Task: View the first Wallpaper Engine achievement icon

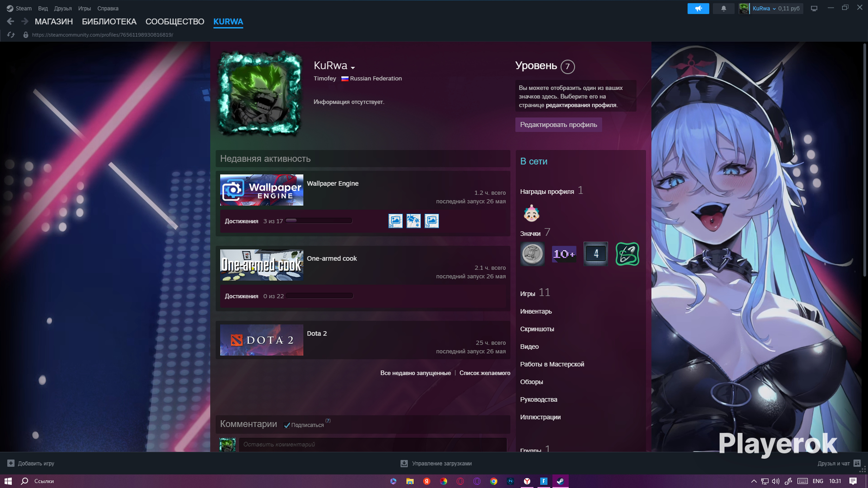Action: 395,221
